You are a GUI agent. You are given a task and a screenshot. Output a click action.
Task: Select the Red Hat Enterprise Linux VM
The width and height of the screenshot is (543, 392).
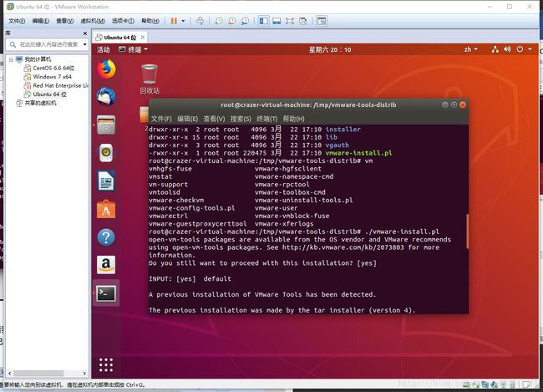pyautogui.click(x=60, y=85)
